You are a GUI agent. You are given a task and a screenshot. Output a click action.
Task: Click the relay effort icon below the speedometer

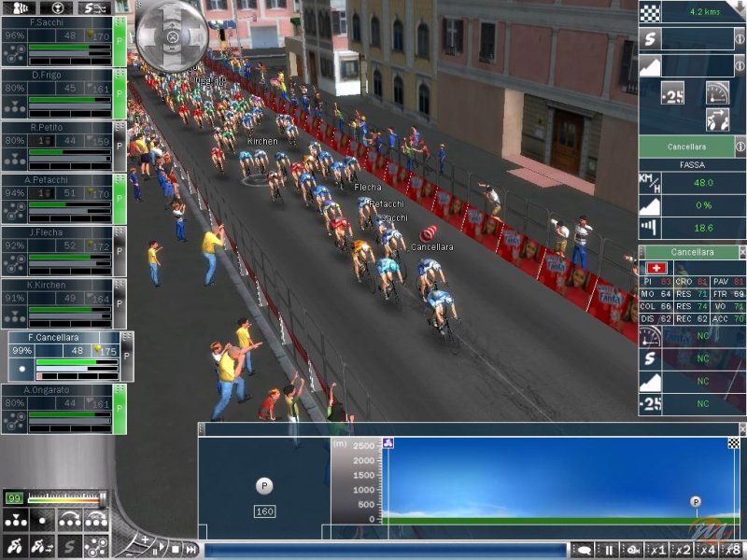click(x=716, y=119)
